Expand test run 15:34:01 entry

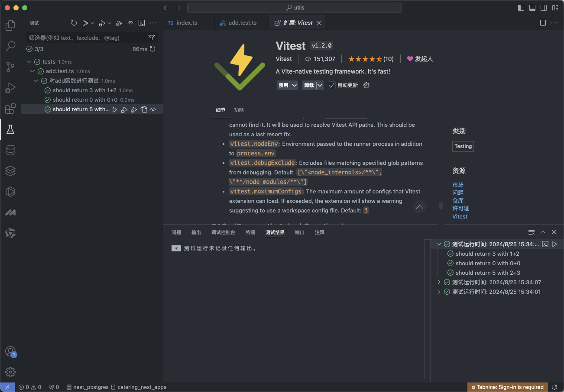[x=439, y=292]
